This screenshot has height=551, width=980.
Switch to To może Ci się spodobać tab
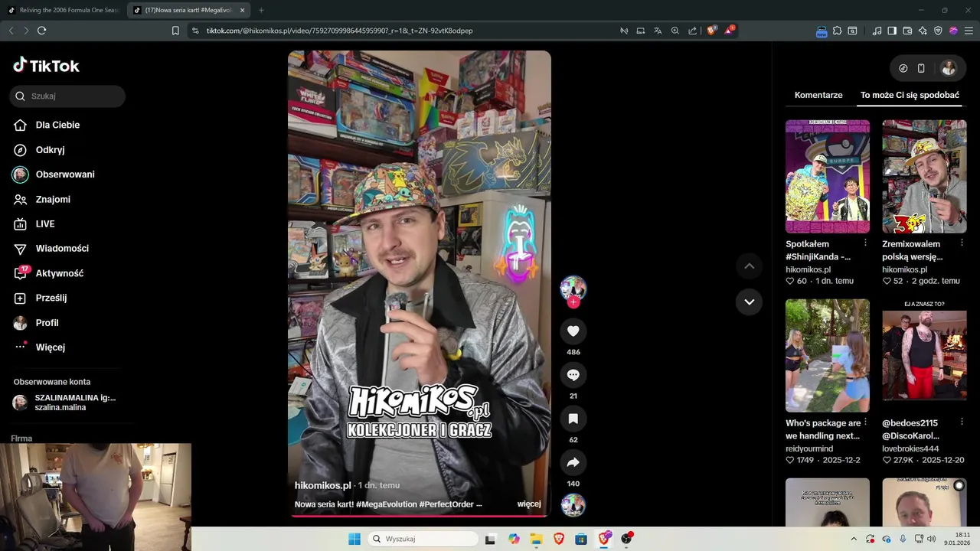(x=910, y=96)
